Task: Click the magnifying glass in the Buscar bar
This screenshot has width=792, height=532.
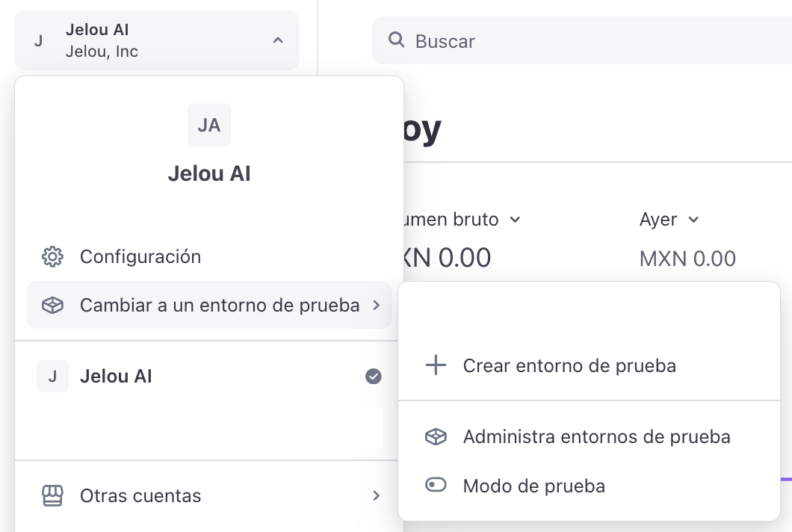Action: (396, 40)
